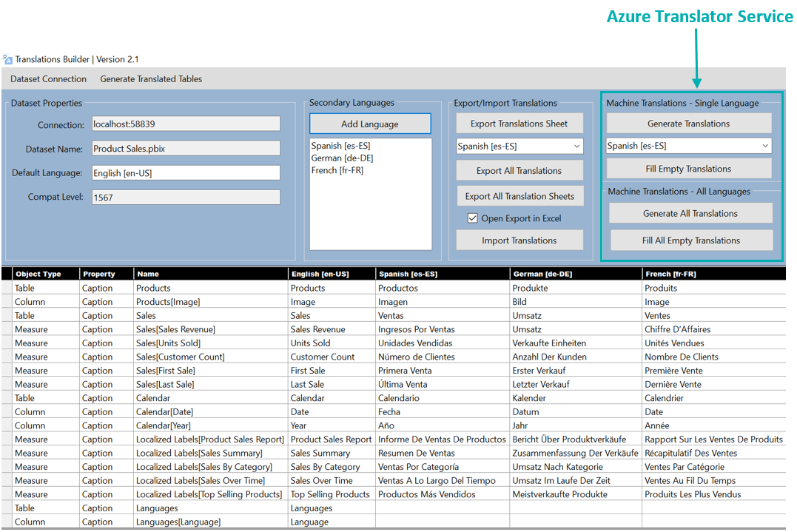Select the Calendrier cell
Screen dimensions: 797x532
(x=713, y=398)
